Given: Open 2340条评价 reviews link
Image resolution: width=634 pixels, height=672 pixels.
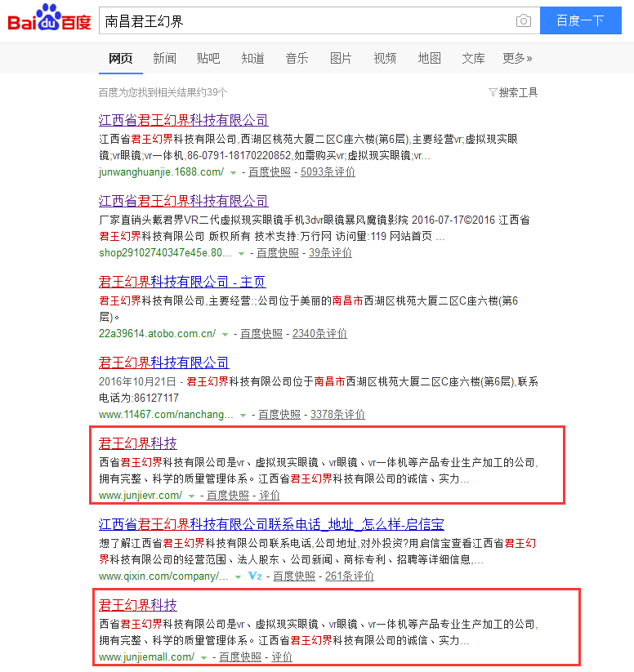Looking at the screenshot, I should click(x=319, y=333).
